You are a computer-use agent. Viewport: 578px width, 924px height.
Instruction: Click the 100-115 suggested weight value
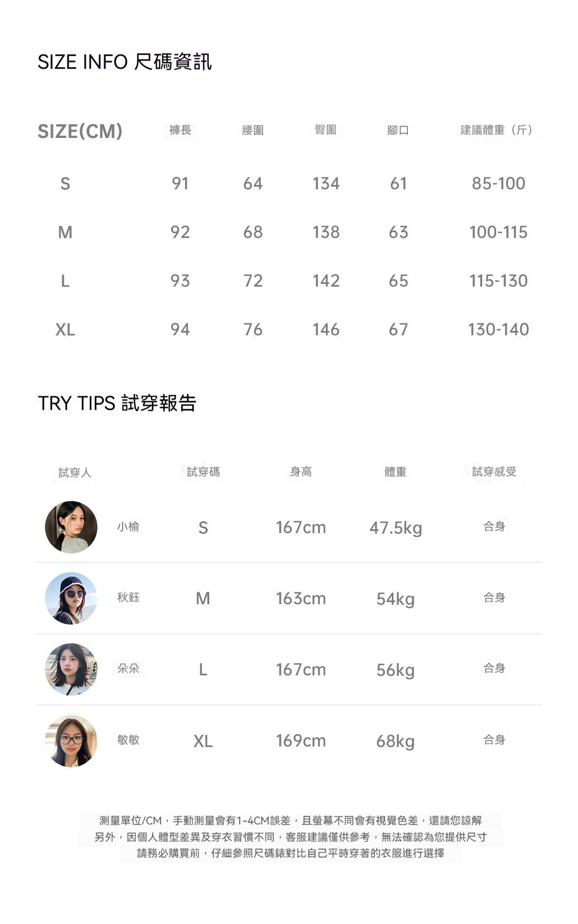[x=498, y=232]
